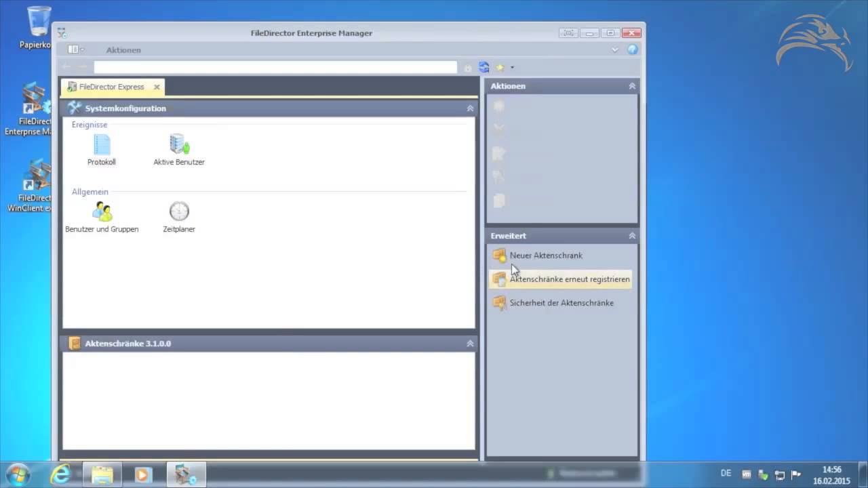Screen dimensions: 868x488
Task: Open Benutzer und Gruppen
Action: tap(102, 217)
